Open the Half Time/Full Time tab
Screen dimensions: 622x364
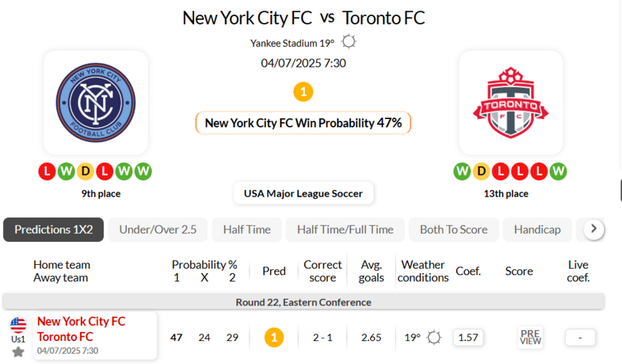tap(345, 229)
